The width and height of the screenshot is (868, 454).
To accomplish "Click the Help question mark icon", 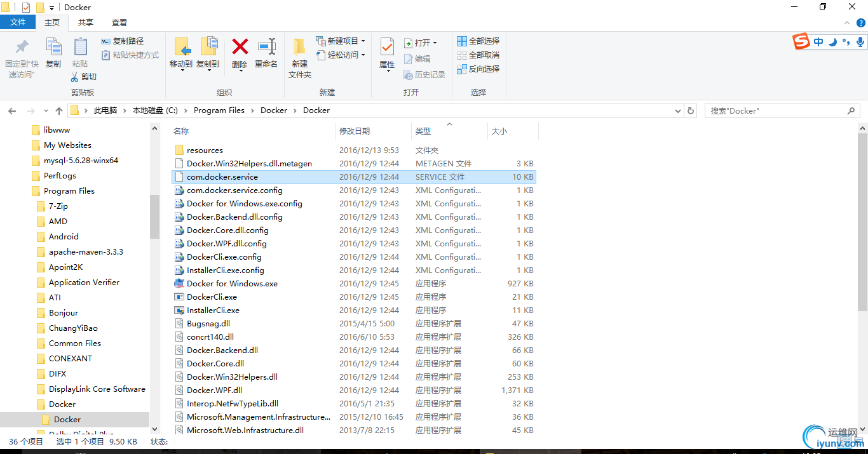I will pyautogui.click(x=860, y=23).
